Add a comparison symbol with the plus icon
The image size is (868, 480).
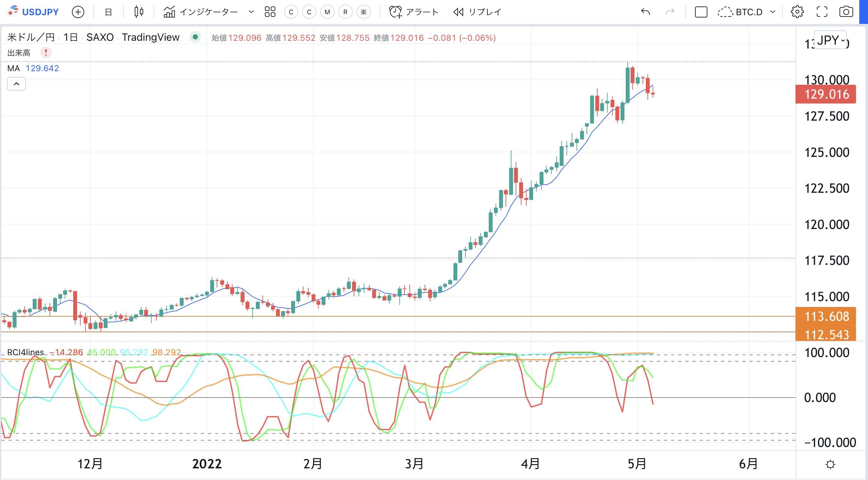78,12
